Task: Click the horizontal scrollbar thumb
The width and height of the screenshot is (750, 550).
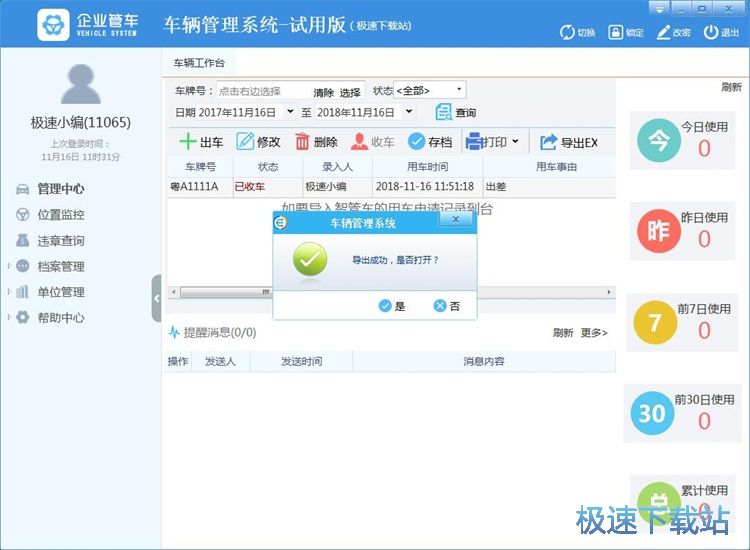Action: click(226, 292)
